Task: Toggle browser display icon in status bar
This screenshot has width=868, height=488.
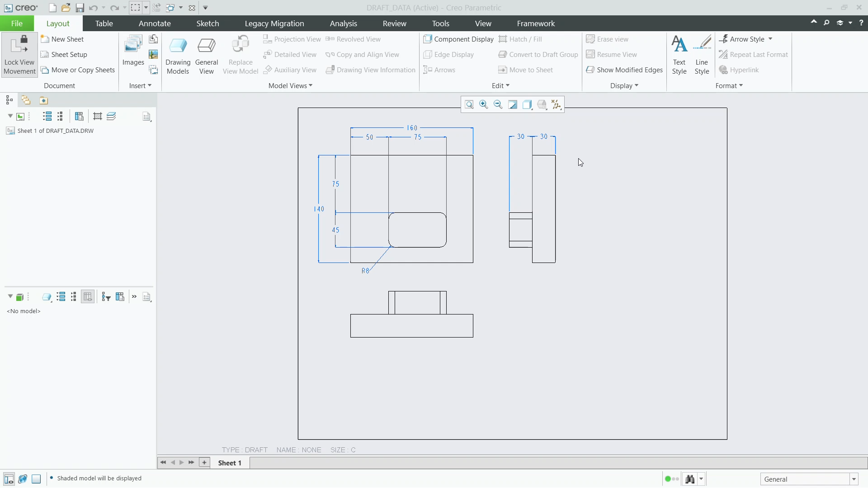Action: point(23,479)
